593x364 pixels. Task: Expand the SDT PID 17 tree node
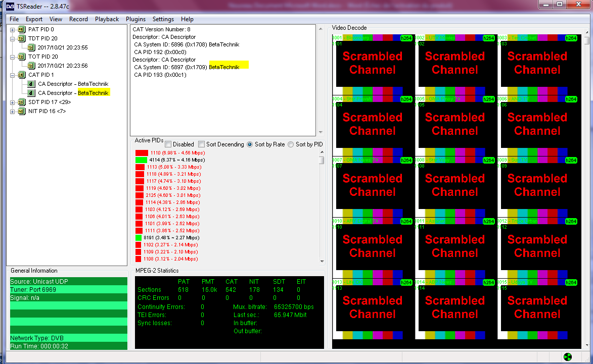tap(13, 102)
